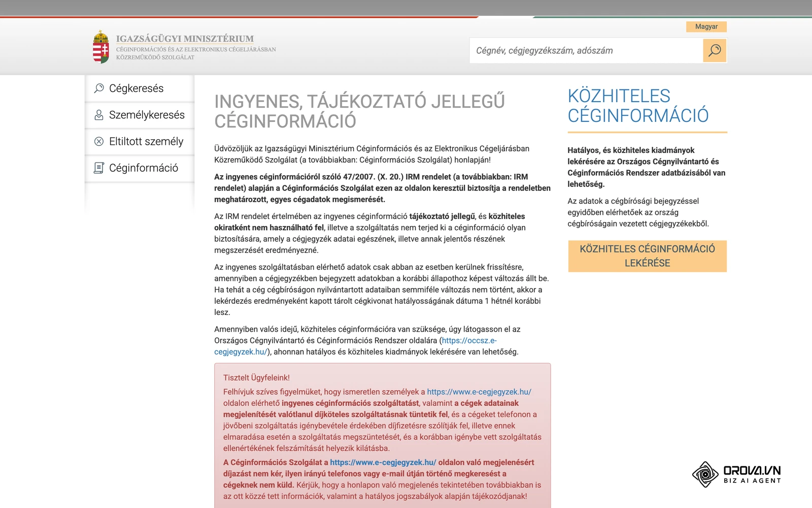Click the magnifier search button
This screenshot has height=508, width=812.
(x=715, y=50)
